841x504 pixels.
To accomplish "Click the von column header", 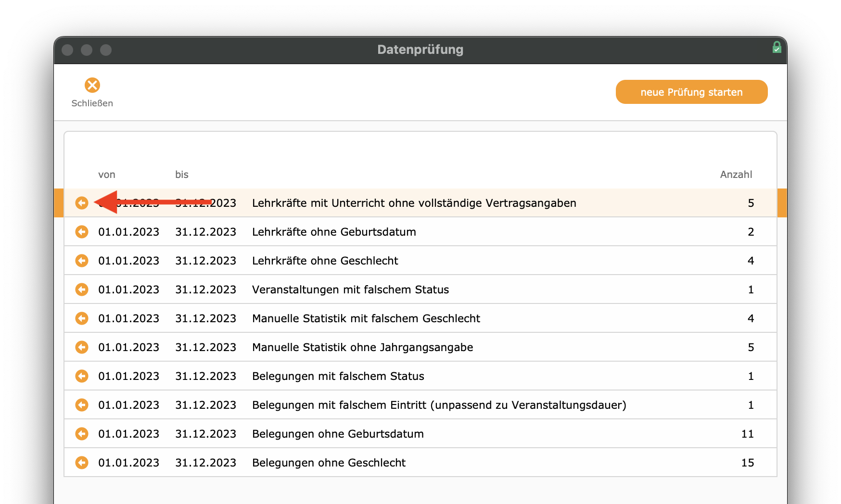I will click(107, 175).
